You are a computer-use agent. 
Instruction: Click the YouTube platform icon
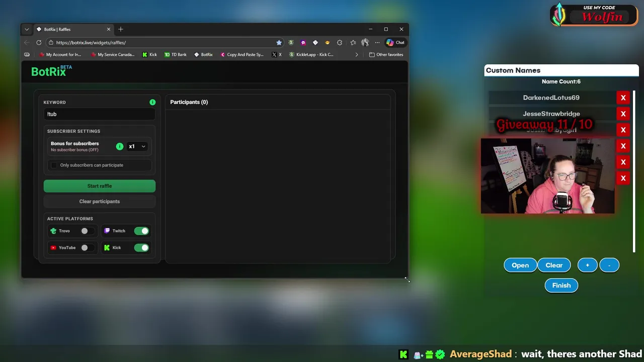(53, 247)
